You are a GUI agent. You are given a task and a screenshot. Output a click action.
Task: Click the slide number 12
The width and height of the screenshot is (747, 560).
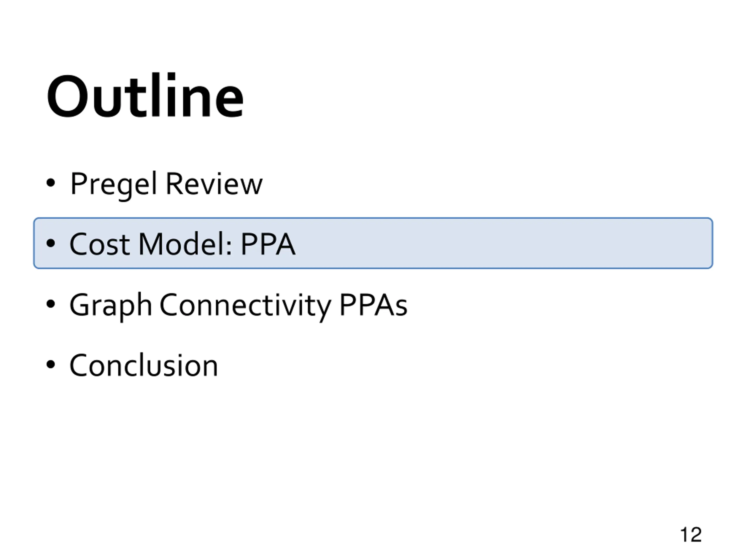click(x=691, y=535)
